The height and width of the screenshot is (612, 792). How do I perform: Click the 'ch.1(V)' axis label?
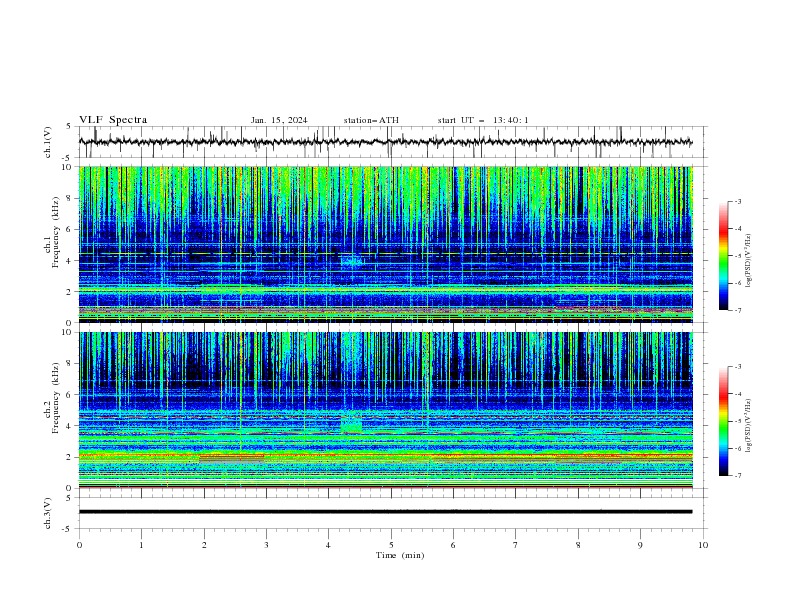[47, 142]
